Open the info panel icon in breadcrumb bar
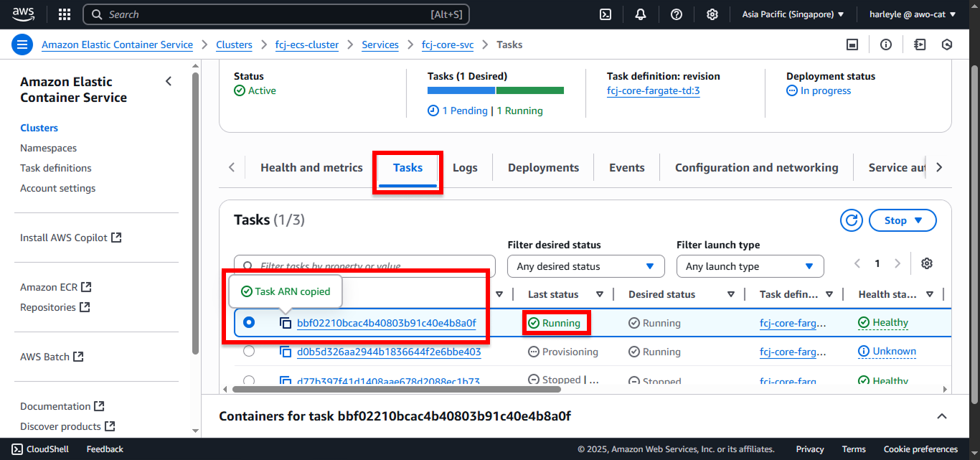Screen dimensions: 980x460 (x=886, y=44)
